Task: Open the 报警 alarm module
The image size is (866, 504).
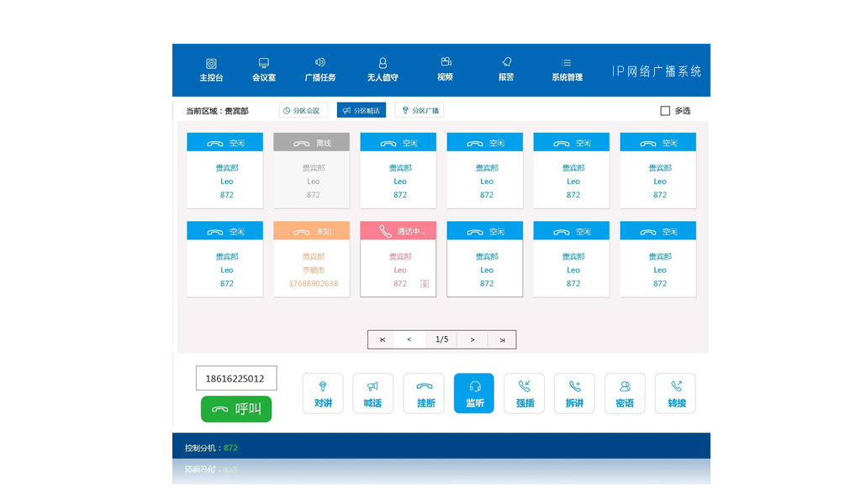Action: tap(506, 70)
